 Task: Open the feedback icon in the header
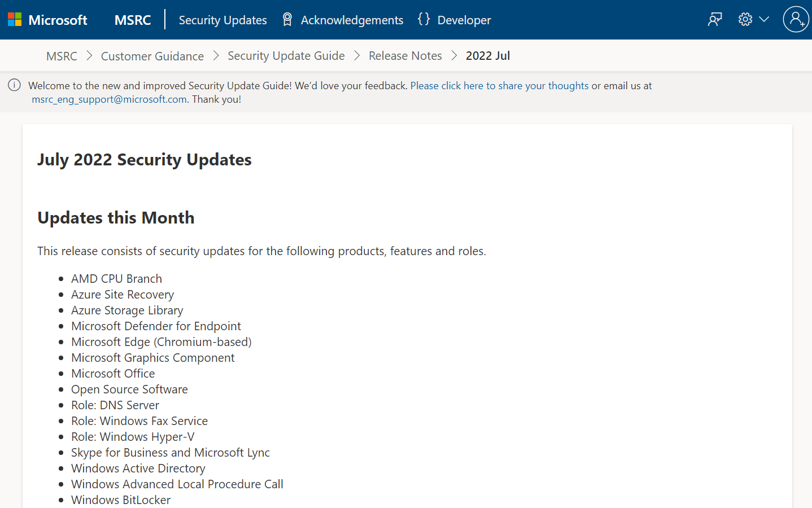point(715,20)
